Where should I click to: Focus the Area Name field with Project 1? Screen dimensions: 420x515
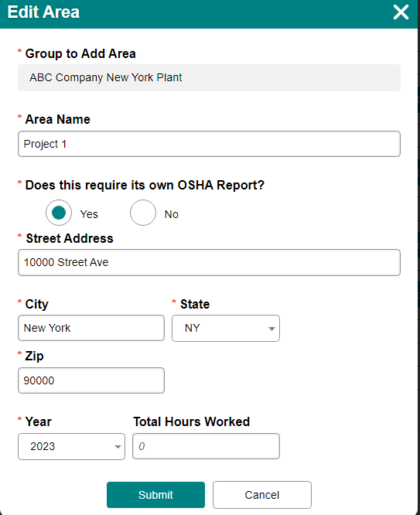coord(209,144)
